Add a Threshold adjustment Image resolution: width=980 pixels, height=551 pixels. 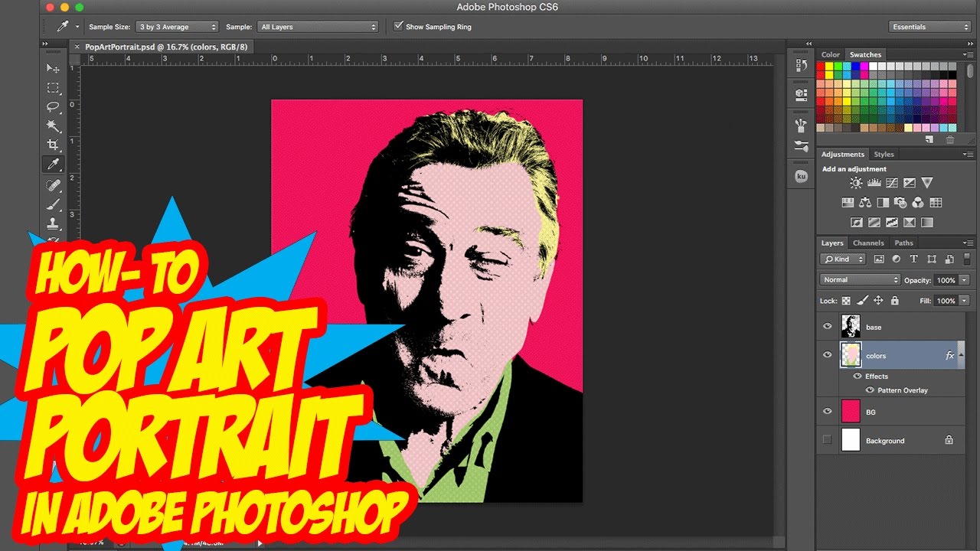point(892,223)
